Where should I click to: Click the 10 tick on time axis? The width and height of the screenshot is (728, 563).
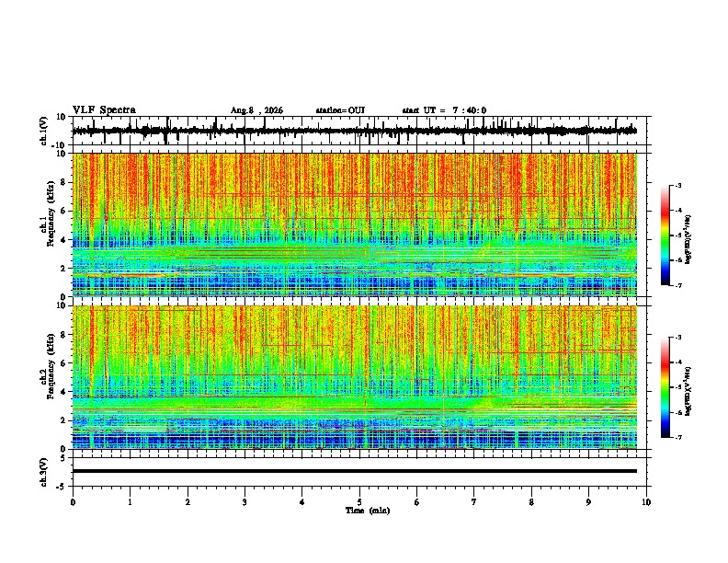coord(646,502)
